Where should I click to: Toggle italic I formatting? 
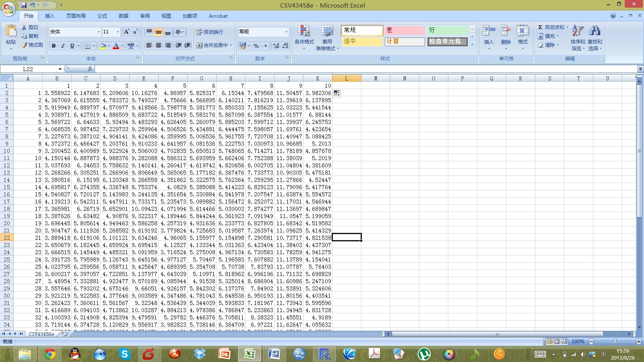(63, 46)
